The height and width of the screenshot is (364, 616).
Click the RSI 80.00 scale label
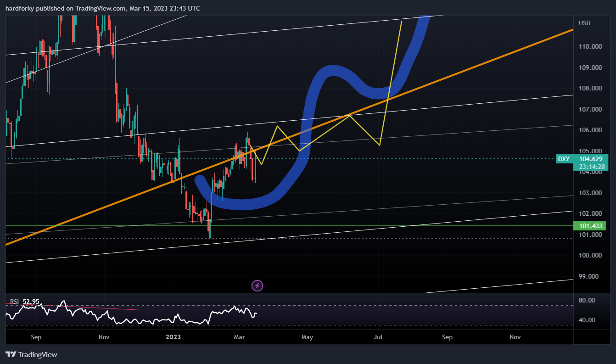[x=588, y=300]
